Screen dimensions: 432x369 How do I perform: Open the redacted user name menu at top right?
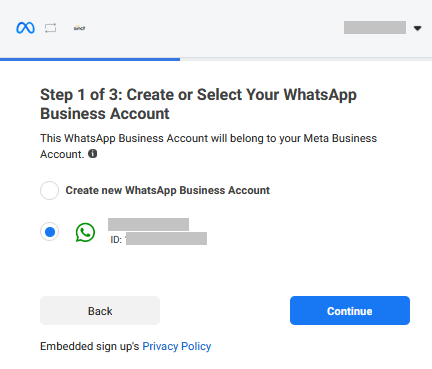375,27
